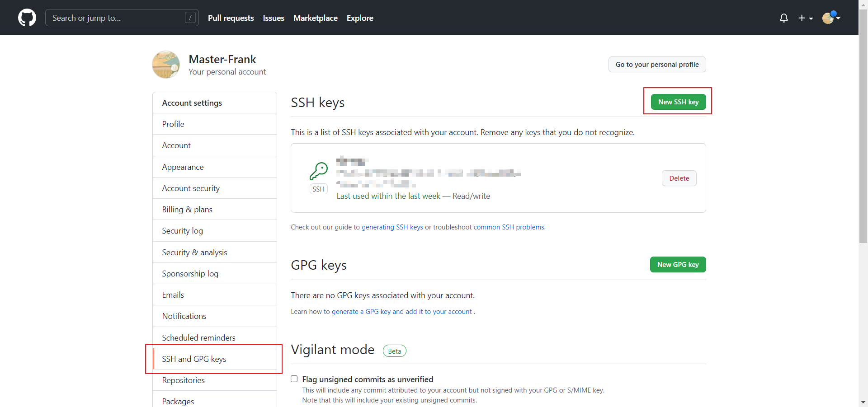Go to Explore
This screenshot has height=407, width=868.
click(360, 18)
